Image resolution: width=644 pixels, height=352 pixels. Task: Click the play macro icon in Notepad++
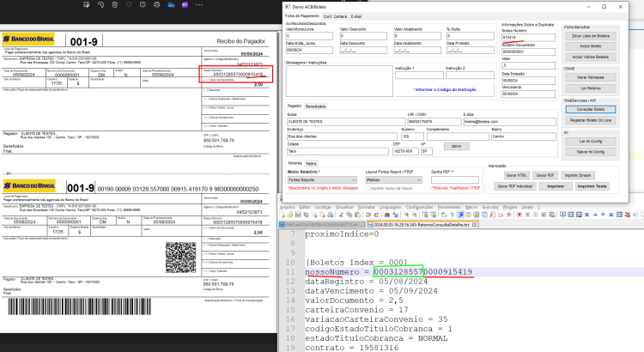(536, 215)
